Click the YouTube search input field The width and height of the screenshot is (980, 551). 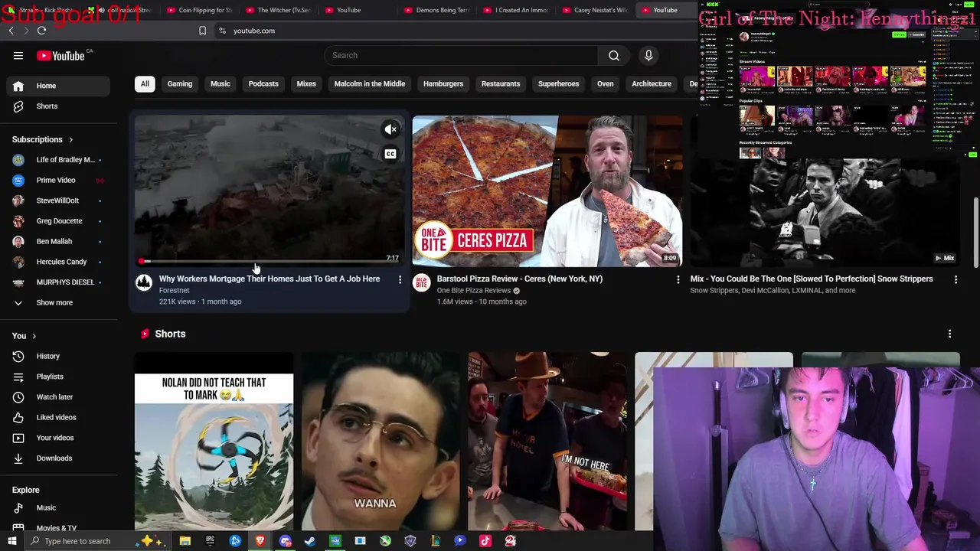click(462, 55)
